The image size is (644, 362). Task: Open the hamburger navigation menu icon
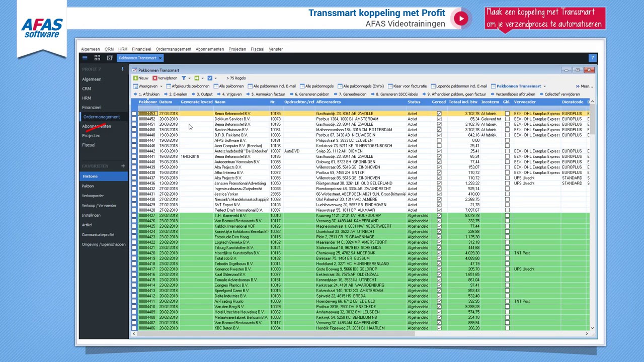pos(85,58)
